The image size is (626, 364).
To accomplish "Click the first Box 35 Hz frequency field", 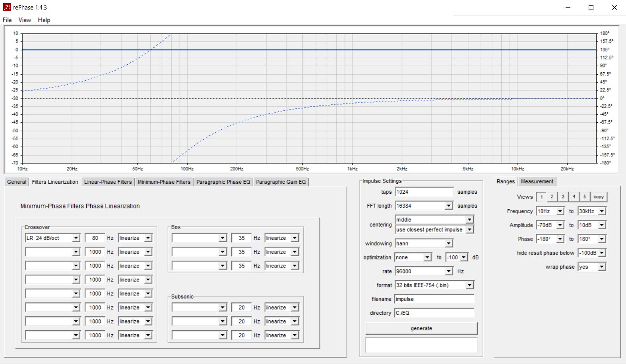I will coord(242,238).
